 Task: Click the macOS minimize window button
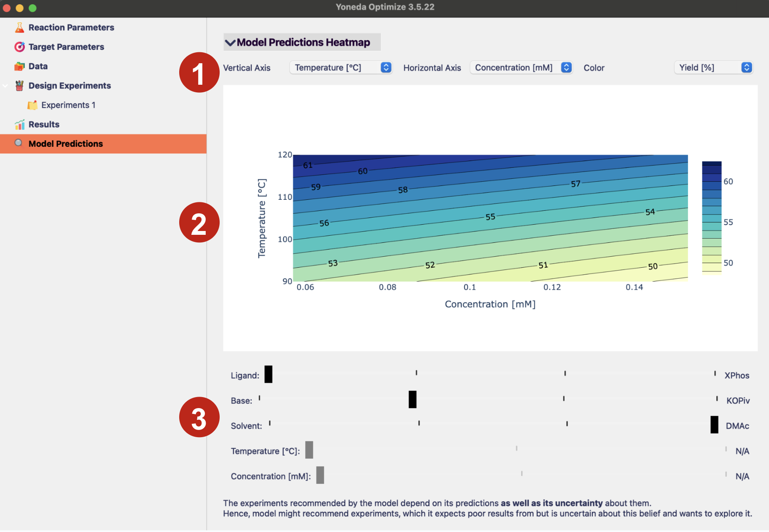pyautogui.click(x=19, y=8)
